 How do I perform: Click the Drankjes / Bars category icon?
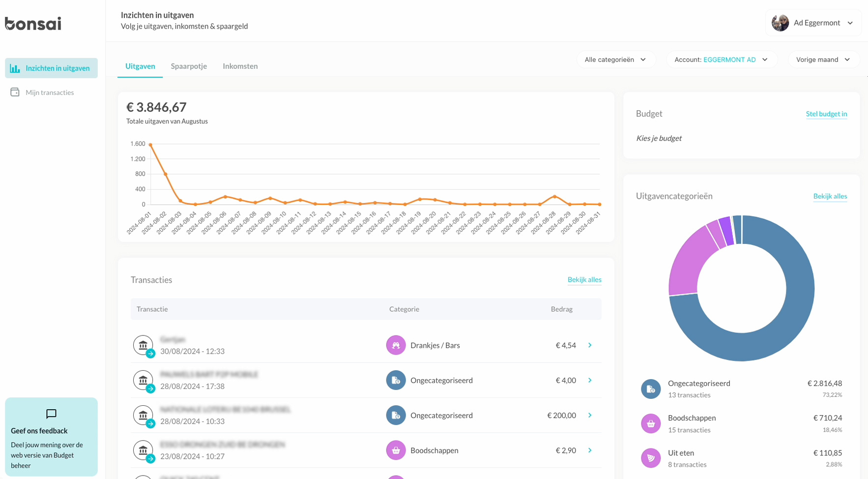point(396,345)
